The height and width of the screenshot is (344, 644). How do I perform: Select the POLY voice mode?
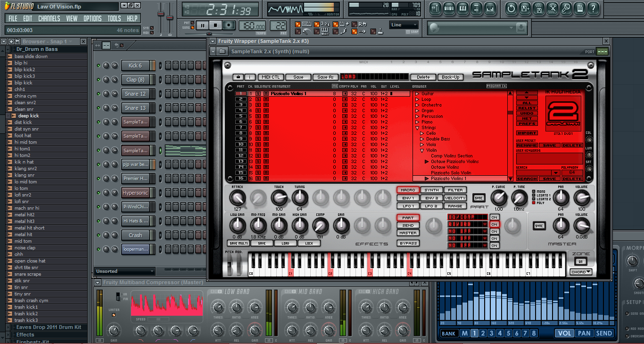533,203
